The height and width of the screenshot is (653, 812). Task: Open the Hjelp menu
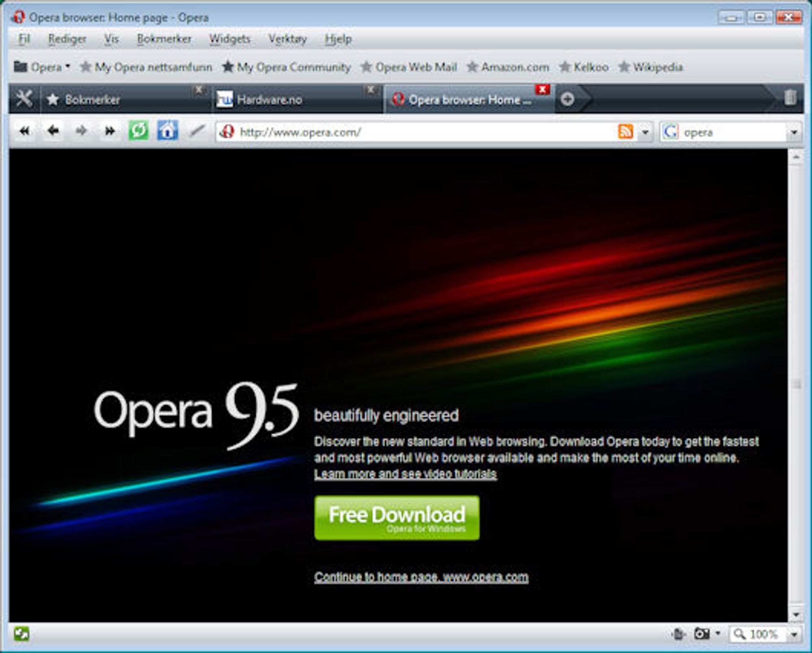click(338, 39)
